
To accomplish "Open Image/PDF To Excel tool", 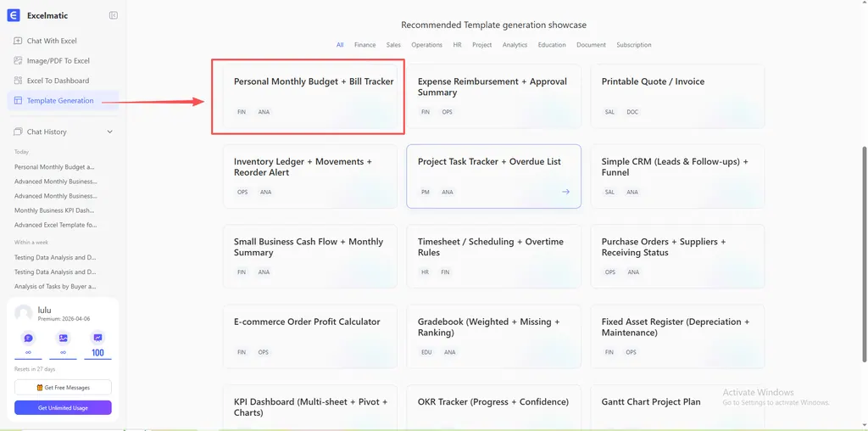I will point(58,61).
